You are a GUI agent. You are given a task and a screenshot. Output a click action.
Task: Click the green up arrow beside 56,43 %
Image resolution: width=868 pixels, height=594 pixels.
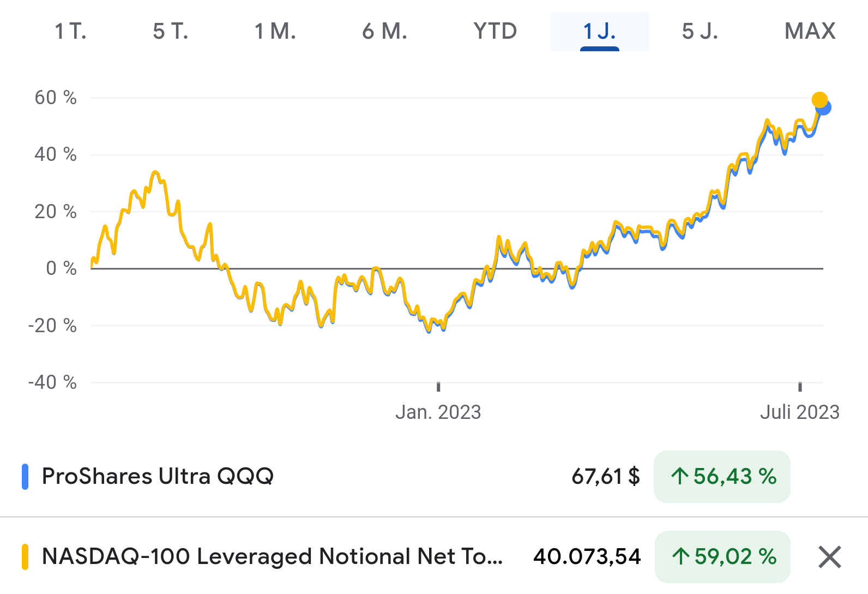tap(679, 476)
